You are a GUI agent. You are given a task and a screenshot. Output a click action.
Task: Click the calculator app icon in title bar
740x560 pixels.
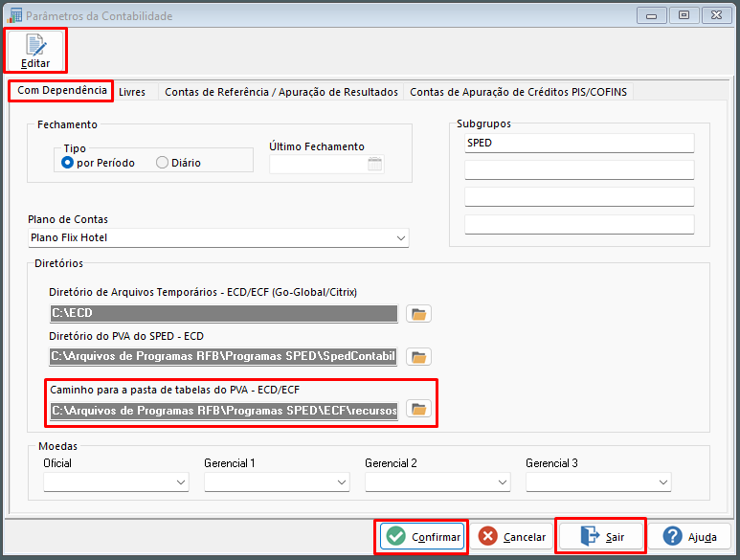pos(14,15)
